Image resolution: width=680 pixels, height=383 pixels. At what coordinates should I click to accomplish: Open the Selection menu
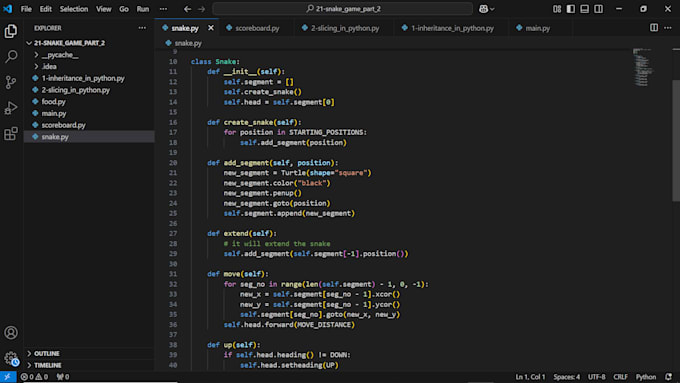74,9
